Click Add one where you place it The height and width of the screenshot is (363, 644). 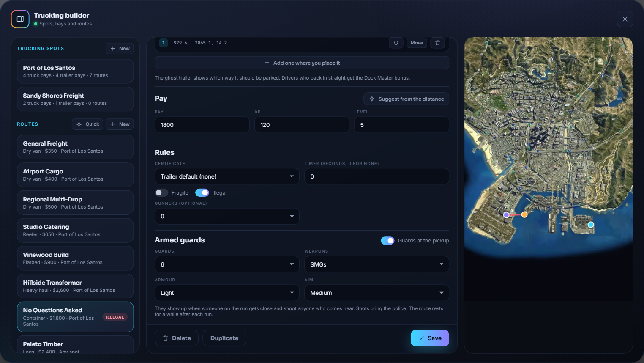[x=302, y=63]
